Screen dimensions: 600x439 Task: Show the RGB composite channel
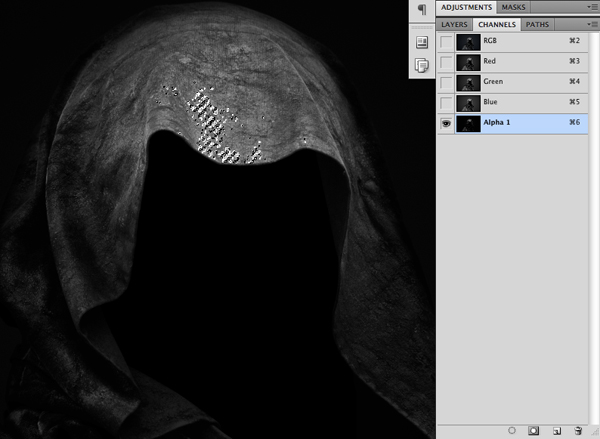click(x=446, y=42)
